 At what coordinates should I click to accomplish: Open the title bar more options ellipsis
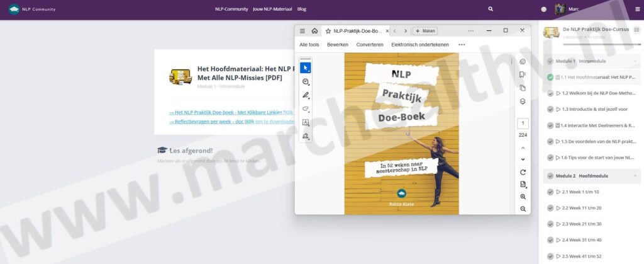(x=470, y=31)
